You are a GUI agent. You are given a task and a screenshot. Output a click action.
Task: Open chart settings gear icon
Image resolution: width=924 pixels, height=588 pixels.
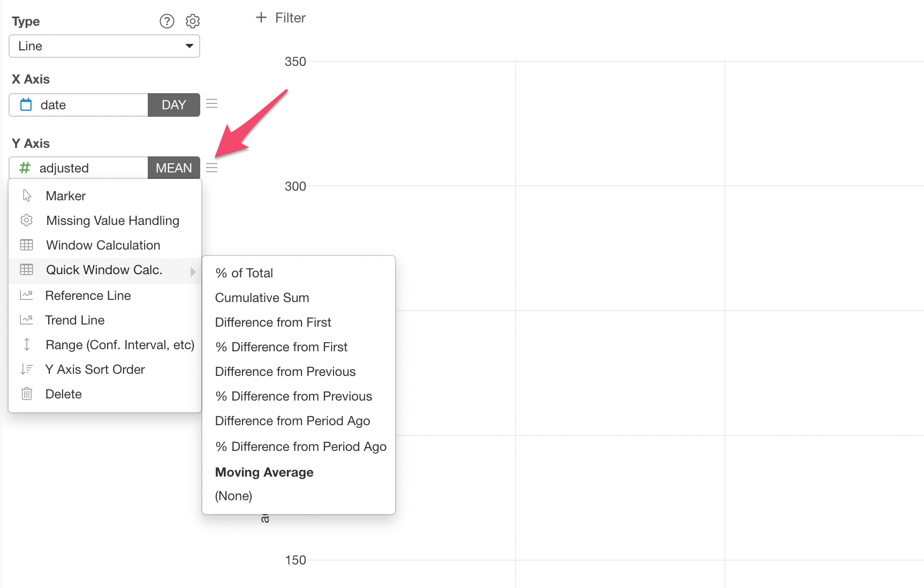pos(193,21)
